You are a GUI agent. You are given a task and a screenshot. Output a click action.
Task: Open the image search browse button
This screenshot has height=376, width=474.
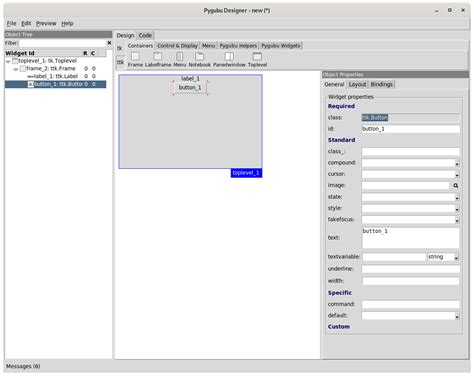click(456, 186)
